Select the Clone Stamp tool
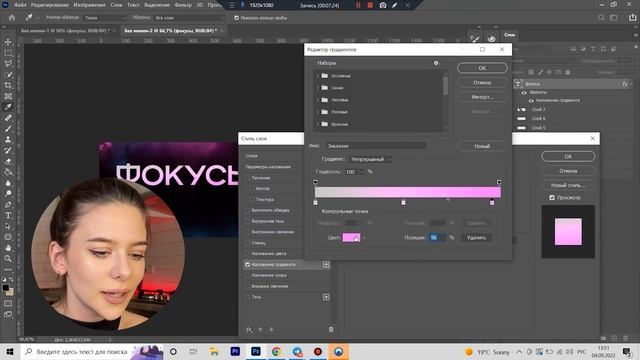The image size is (640, 360). [8, 140]
